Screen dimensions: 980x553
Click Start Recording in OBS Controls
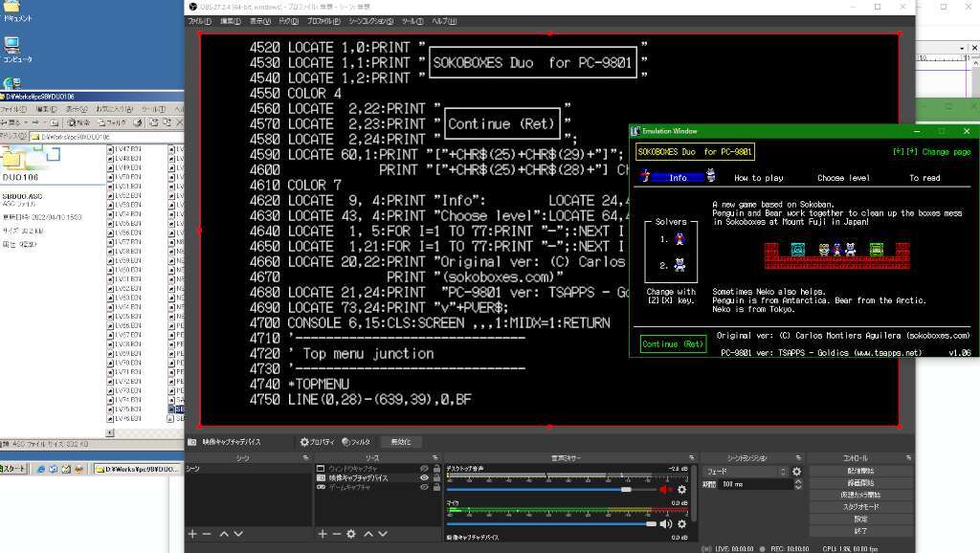[860, 483]
